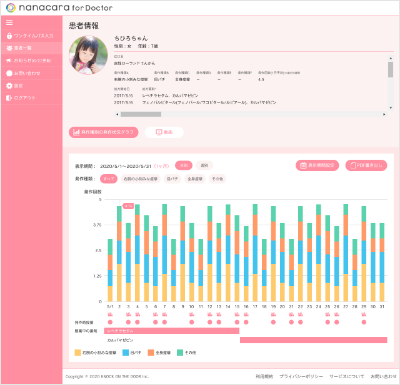Click the left arrow of the horizontal scrollbar
This screenshot has height=385, width=400.
(x=117, y=114)
